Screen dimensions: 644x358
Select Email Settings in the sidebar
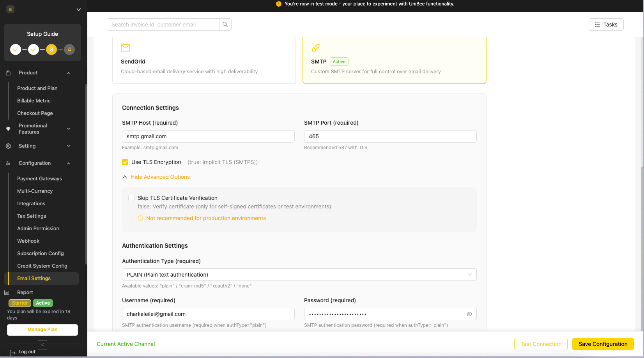34,278
